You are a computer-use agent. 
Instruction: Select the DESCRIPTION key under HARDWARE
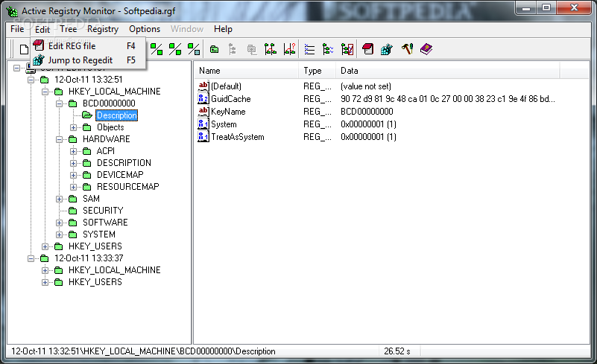click(124, 163)
